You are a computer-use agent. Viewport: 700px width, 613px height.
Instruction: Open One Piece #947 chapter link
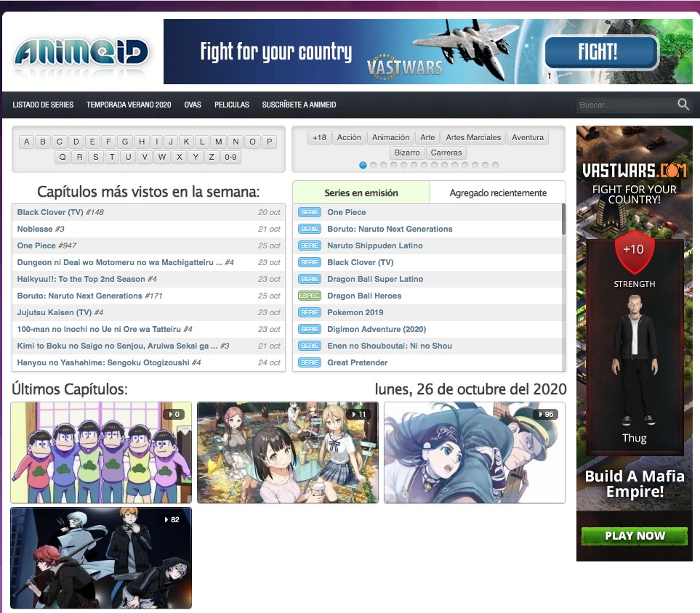pyautogui.click(x=47, y=245)
